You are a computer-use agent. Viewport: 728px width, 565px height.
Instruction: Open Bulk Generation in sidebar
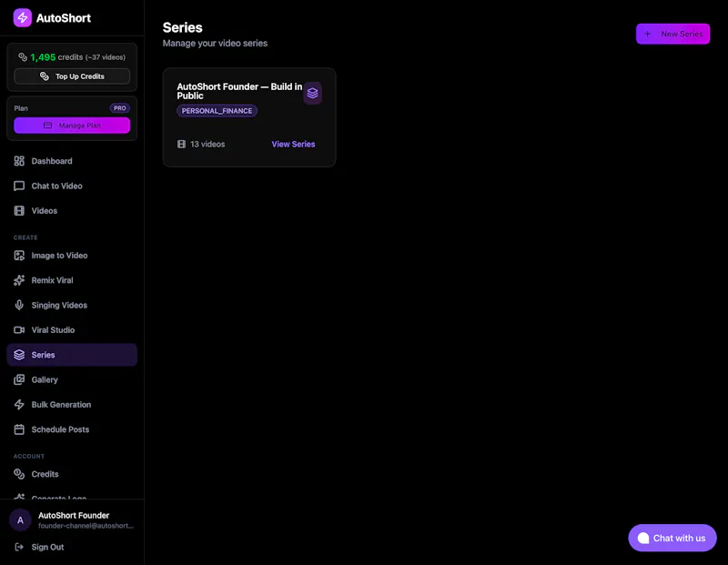tap(72, 404)
